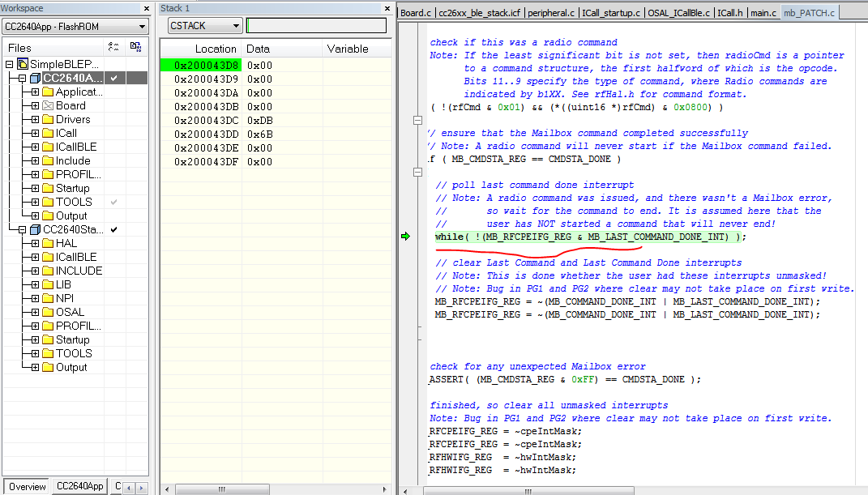Expand the HAL folder
The image size is (868, 495).
(35, 243)
